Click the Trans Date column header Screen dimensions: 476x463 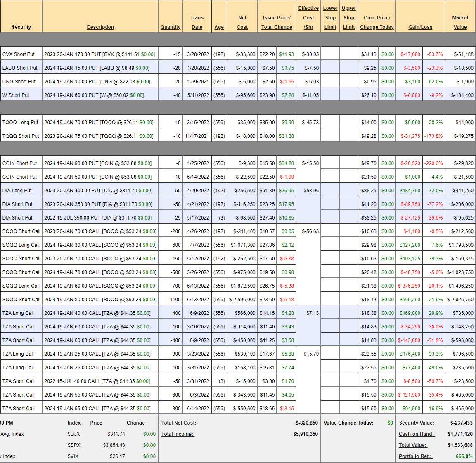[197, 22]
